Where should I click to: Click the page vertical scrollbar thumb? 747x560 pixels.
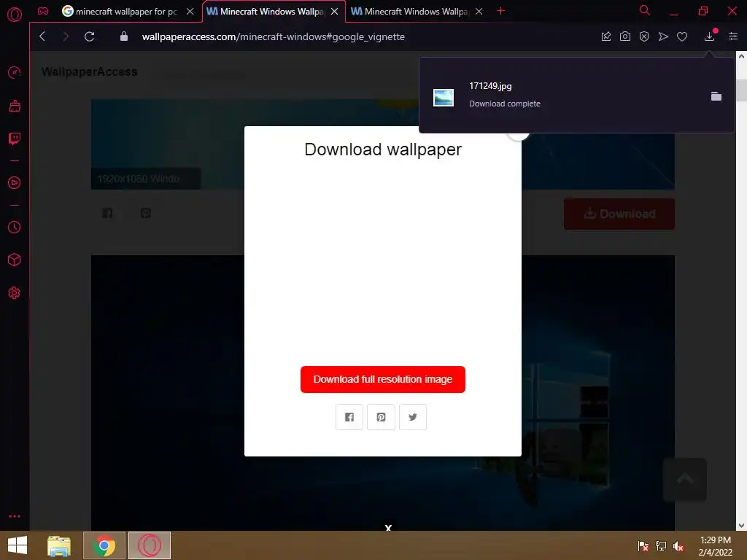click(x=741, y=90)
